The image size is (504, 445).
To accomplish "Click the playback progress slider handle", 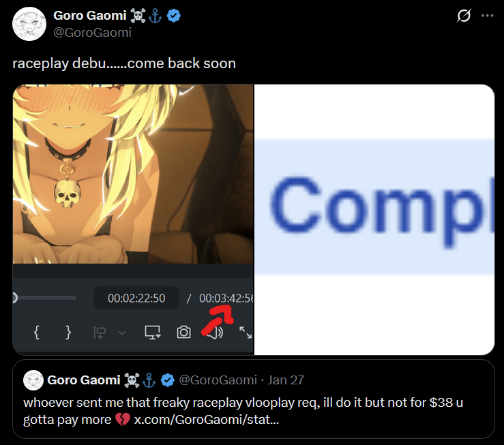I will [x=14, y=298].
